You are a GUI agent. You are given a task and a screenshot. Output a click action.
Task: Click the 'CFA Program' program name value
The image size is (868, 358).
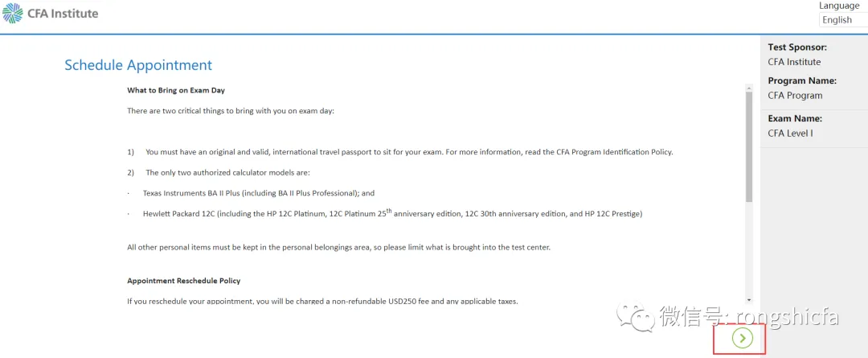coord(795,96)
